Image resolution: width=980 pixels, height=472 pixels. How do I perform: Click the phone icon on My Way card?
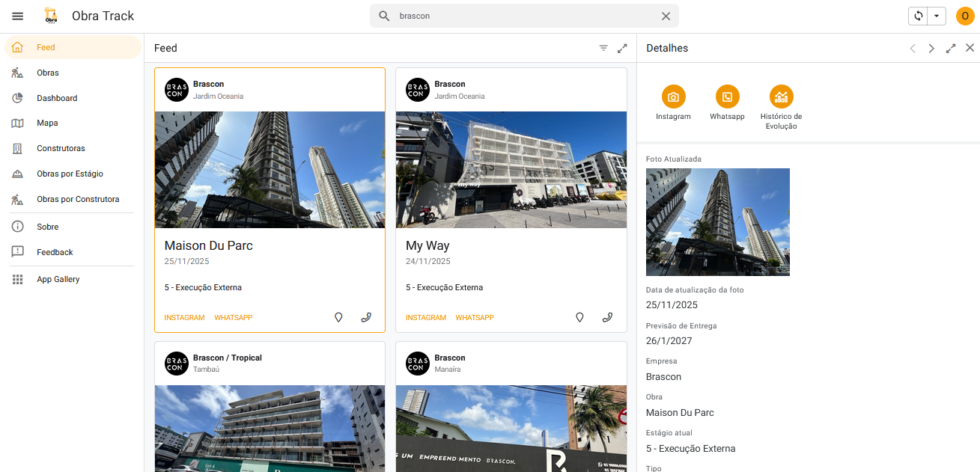pos(607,317)
